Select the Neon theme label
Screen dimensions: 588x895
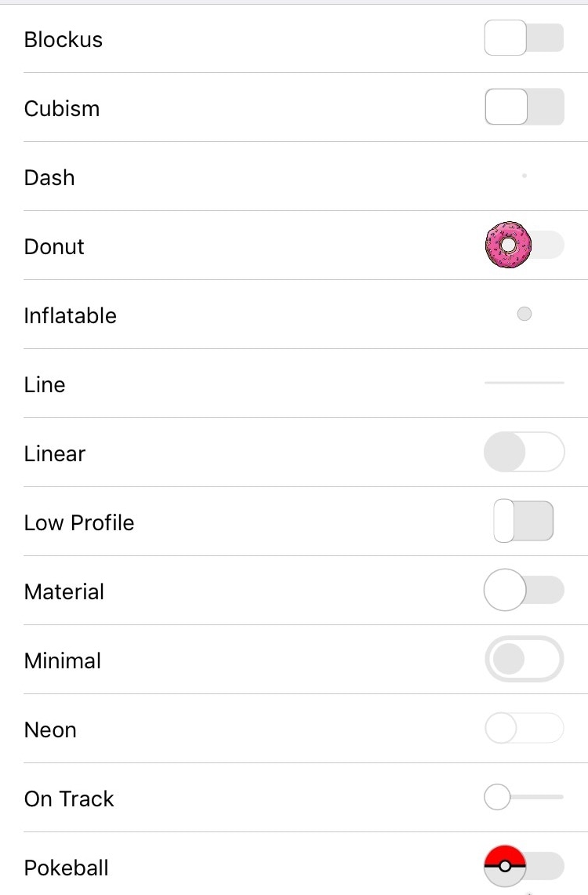pyautogui.click(x=50, y=729)
